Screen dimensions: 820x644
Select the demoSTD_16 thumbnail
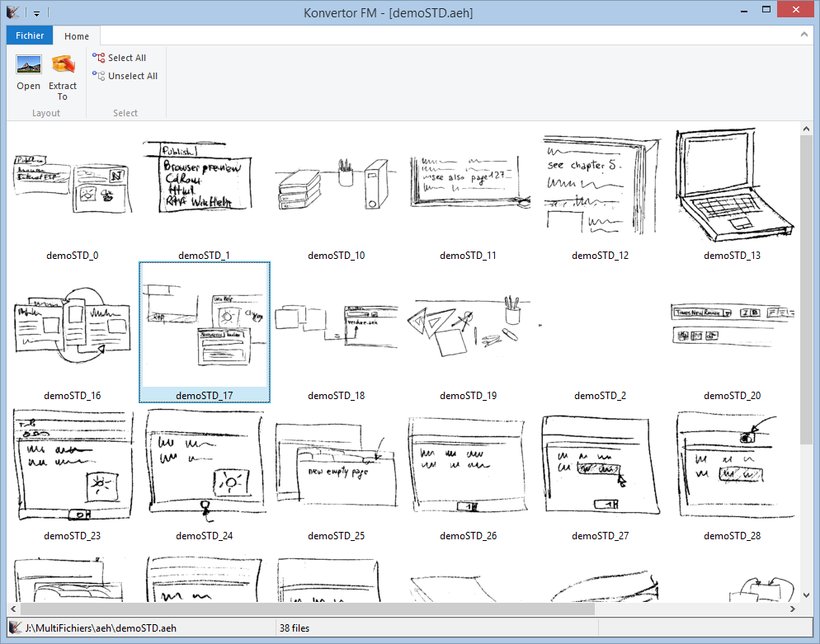point(72,325)
